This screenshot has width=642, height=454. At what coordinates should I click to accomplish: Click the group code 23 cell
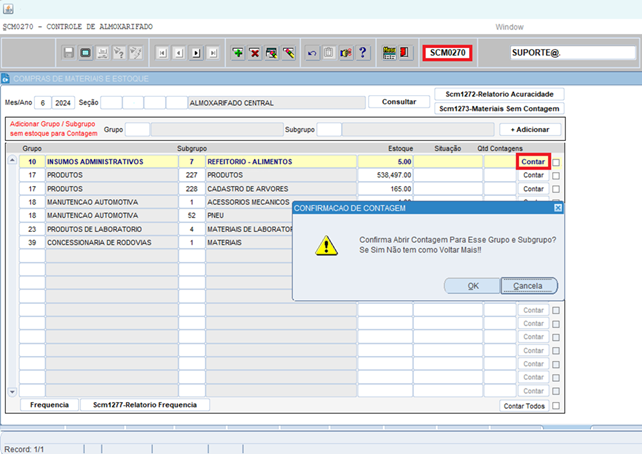pyautogui.click(x=32, y=229)
